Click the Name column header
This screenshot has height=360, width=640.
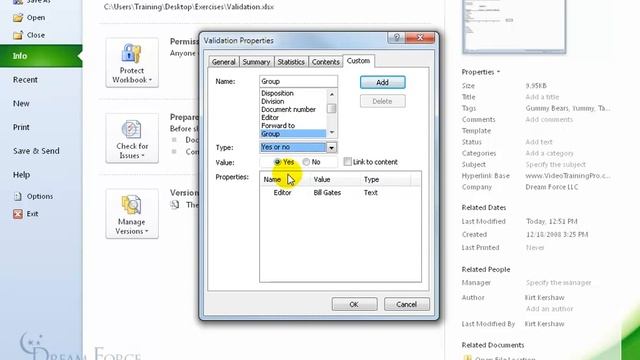(285, 180)
